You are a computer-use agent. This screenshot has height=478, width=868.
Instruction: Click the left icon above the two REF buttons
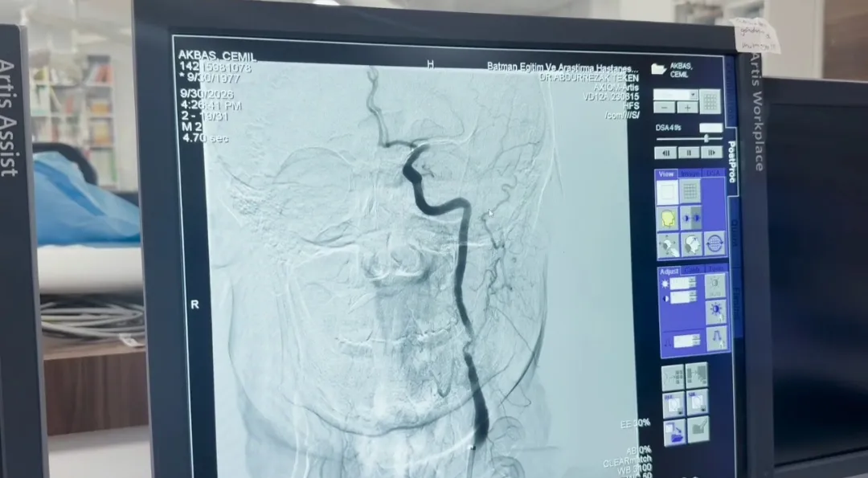(673, 378)
